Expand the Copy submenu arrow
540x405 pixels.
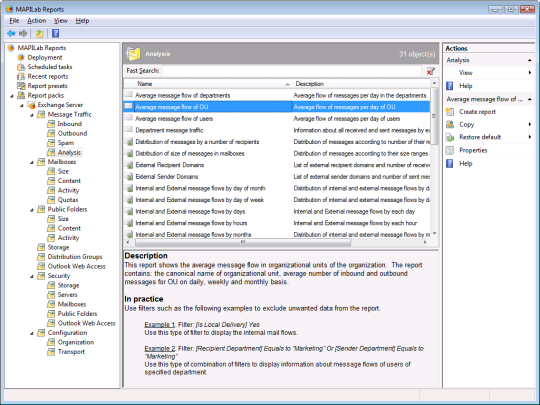[530, 124]
